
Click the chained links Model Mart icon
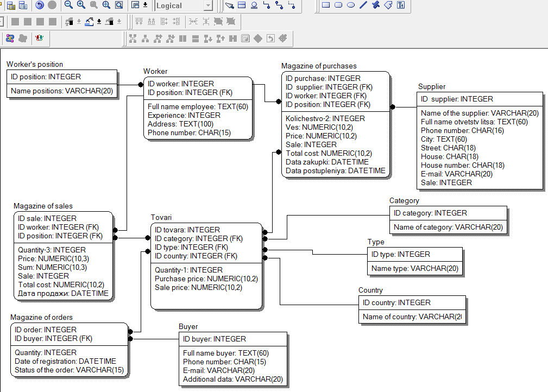pos(10,38)
